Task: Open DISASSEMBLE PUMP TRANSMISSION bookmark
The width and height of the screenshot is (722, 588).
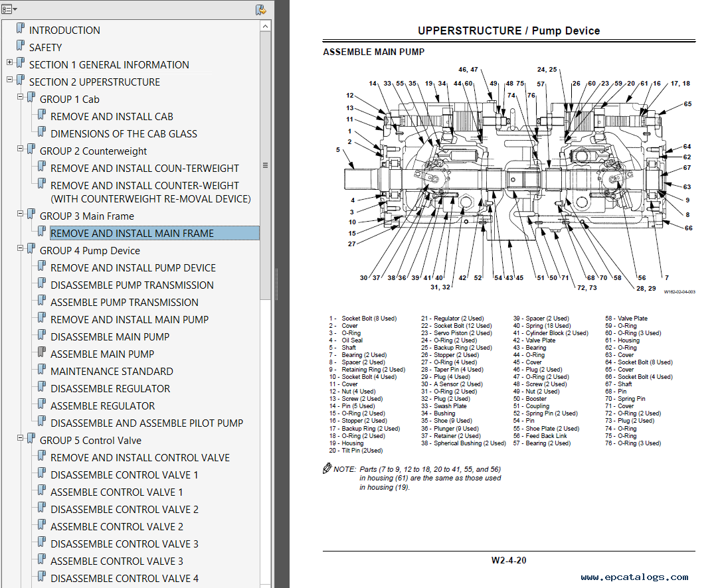Action: (132, 285)
